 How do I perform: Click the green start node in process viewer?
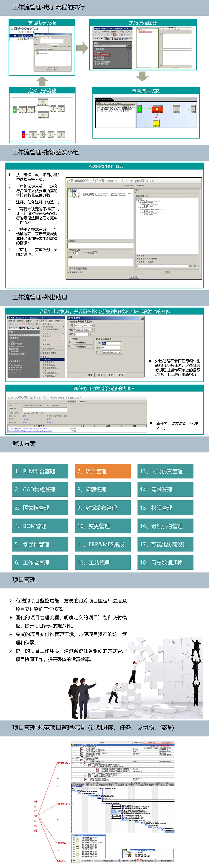(x=139, y=109)
